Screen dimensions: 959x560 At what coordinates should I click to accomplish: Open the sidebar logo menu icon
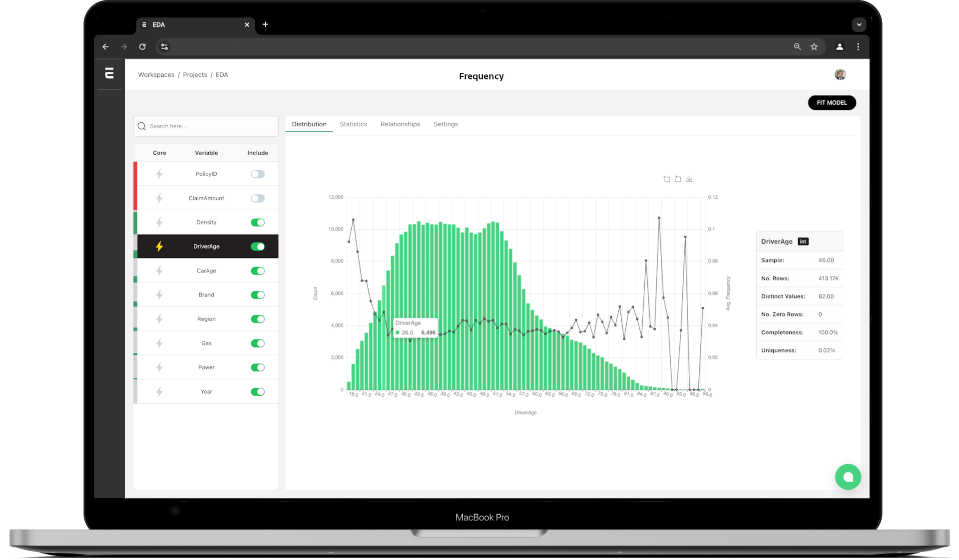(109, 73)
